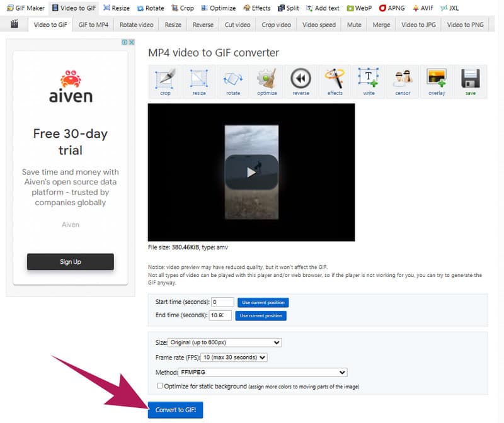
Task: Open the Video speed tab
Action: click(x=319, y=25)
